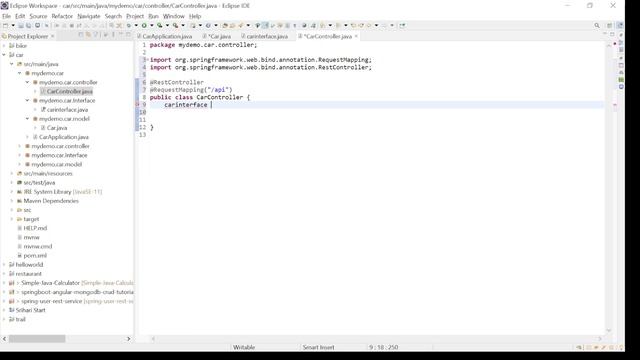Click inside editor line 10
The height and width of the screenshot is (360, 640).
point(376,112)
